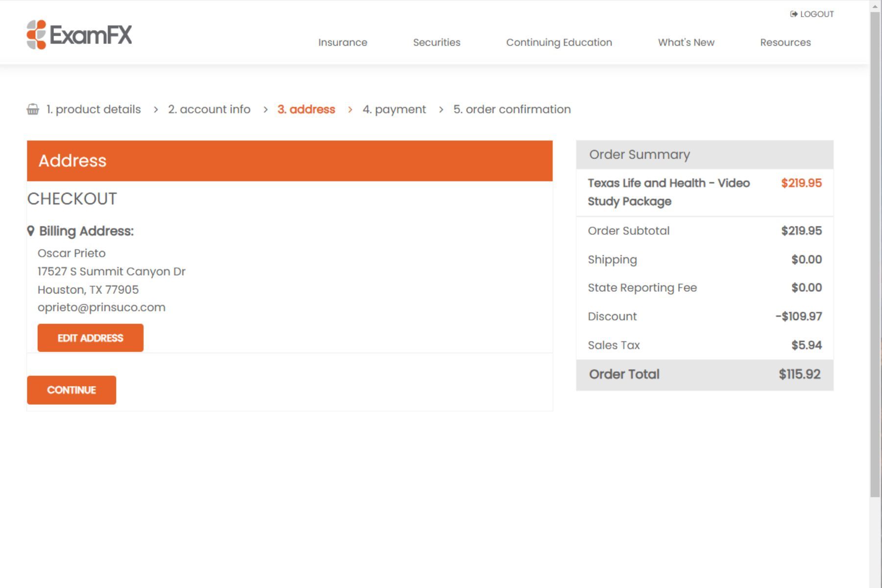The image size is (882, 588).
Task: Select the current step 3 address
Action: 306,109
